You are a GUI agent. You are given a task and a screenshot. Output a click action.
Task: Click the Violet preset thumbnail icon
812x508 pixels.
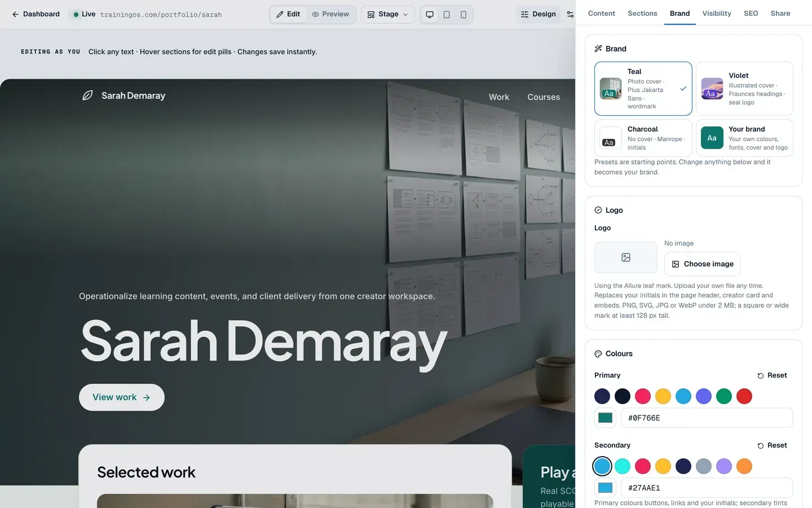pos(712,89)
